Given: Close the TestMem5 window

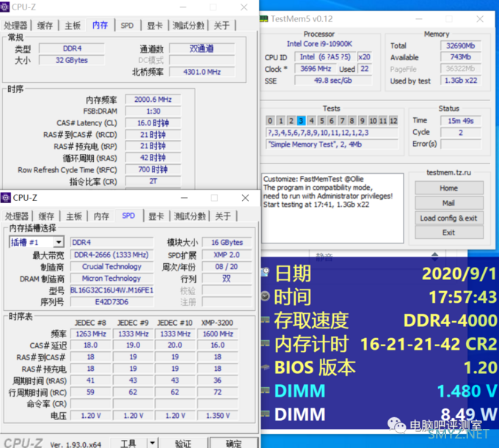Looking at the screenshot, I should (x=480, y=19).
